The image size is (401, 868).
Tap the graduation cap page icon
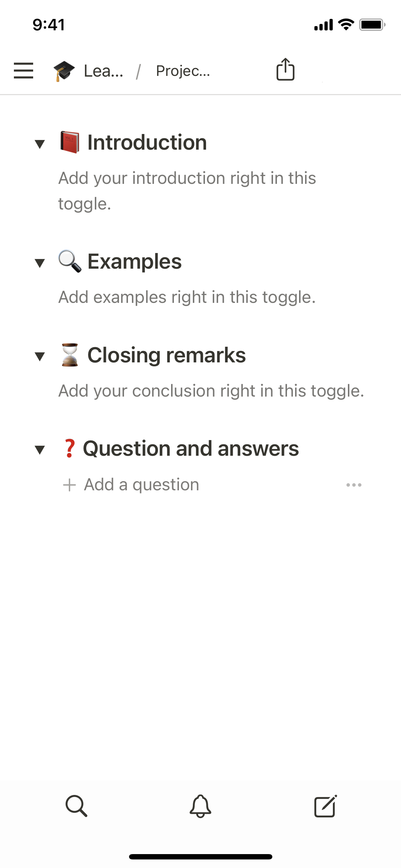pos(64,71)
